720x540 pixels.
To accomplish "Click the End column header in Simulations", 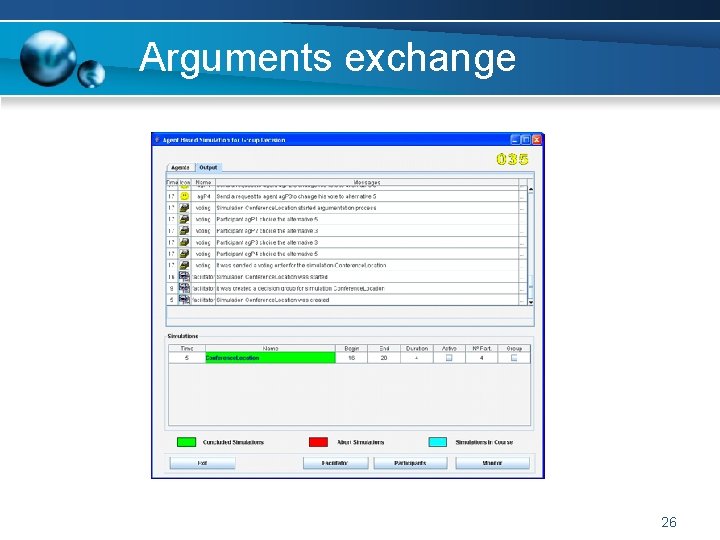I will point(384,349).
